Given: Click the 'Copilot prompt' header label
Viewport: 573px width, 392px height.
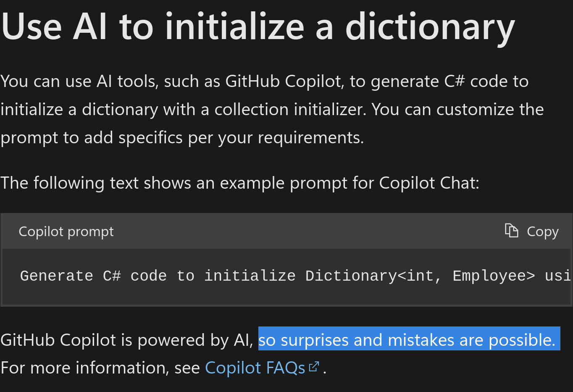Looking at the screenshot, I should [x=66, y=232].
